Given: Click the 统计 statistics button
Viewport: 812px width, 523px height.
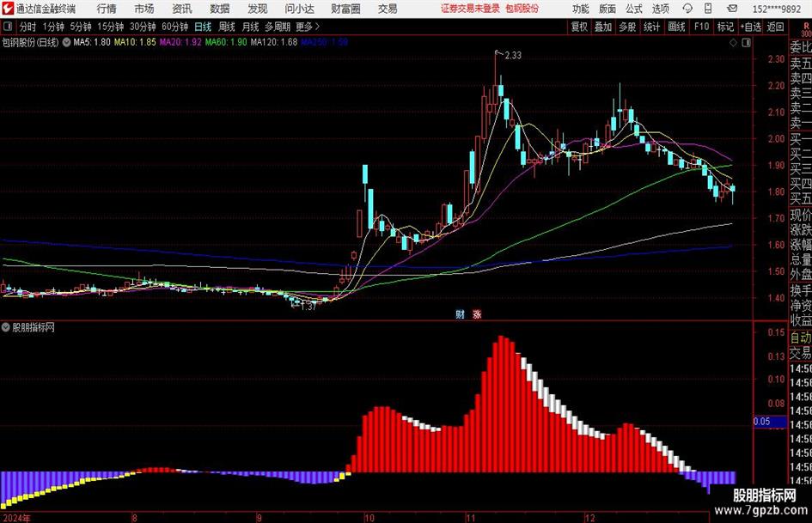Looking at the screenshot, I should (x=651, y=27).
